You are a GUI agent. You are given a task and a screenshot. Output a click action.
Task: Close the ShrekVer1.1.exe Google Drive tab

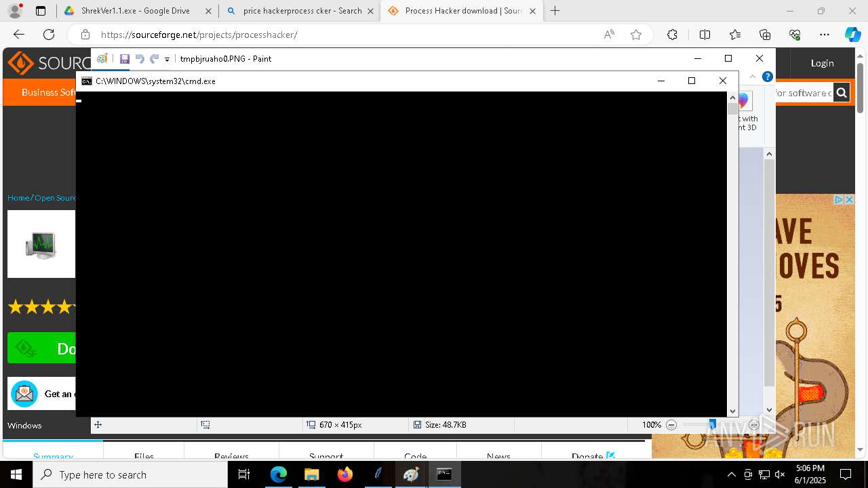[x=208, y=11]
